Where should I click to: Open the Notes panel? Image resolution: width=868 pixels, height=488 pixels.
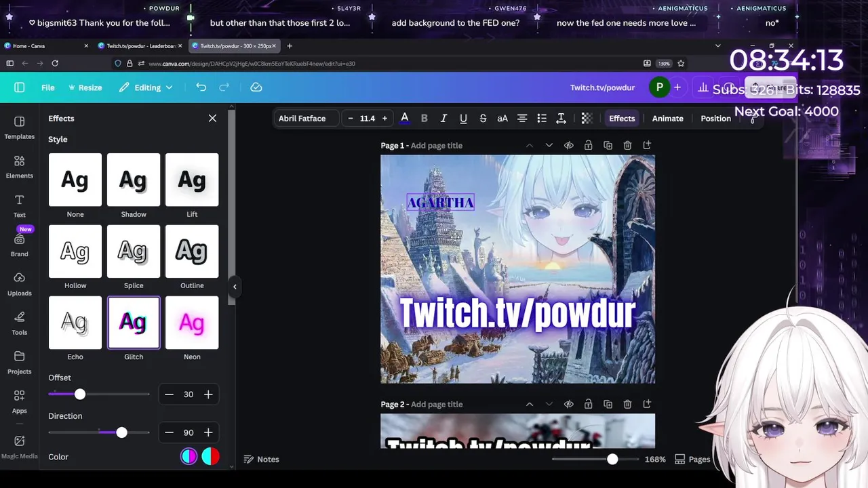click(261, 460)
